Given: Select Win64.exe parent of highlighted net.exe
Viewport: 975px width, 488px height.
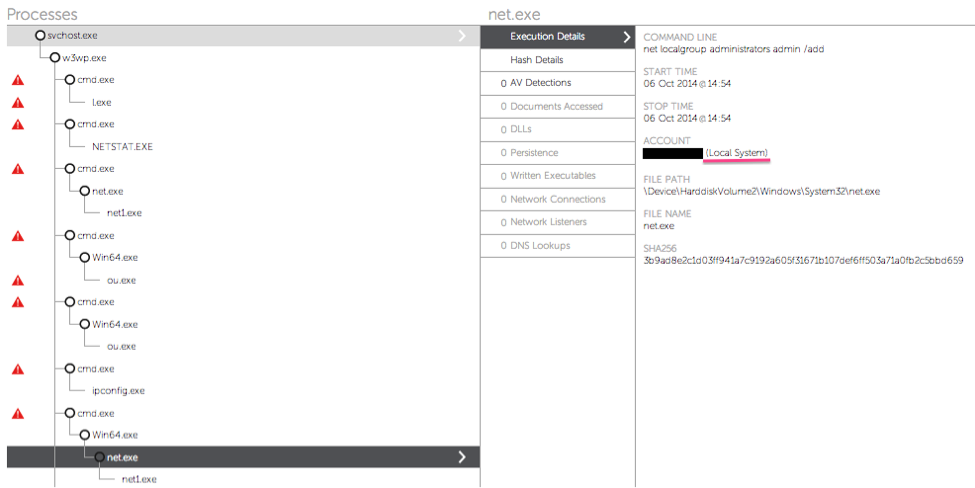Looking at the screenshot, I should pos(115,435).
